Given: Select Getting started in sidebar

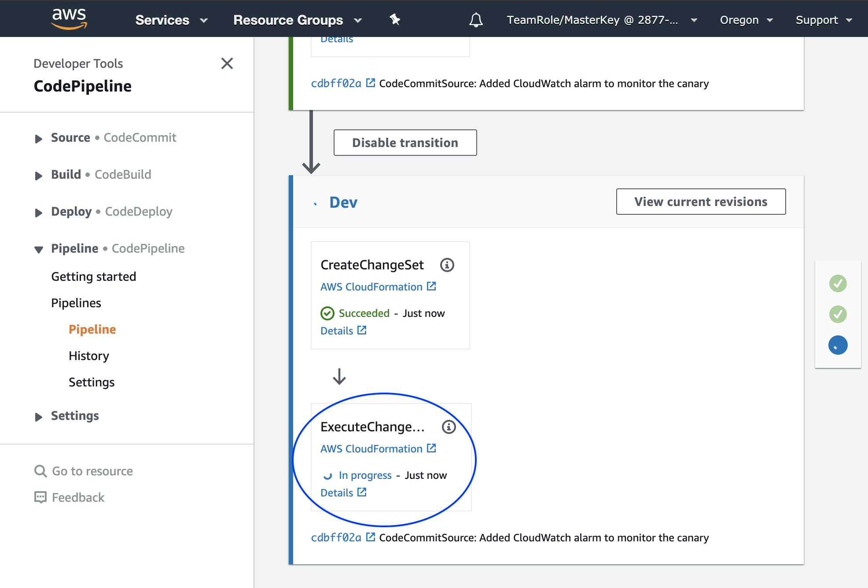Looking at the screenshot, I should click(93, 276).
